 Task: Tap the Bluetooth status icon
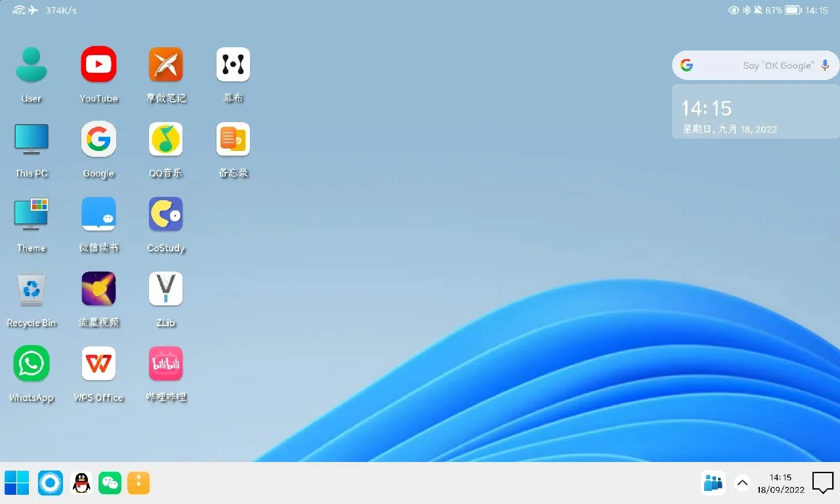coord(746,10)
